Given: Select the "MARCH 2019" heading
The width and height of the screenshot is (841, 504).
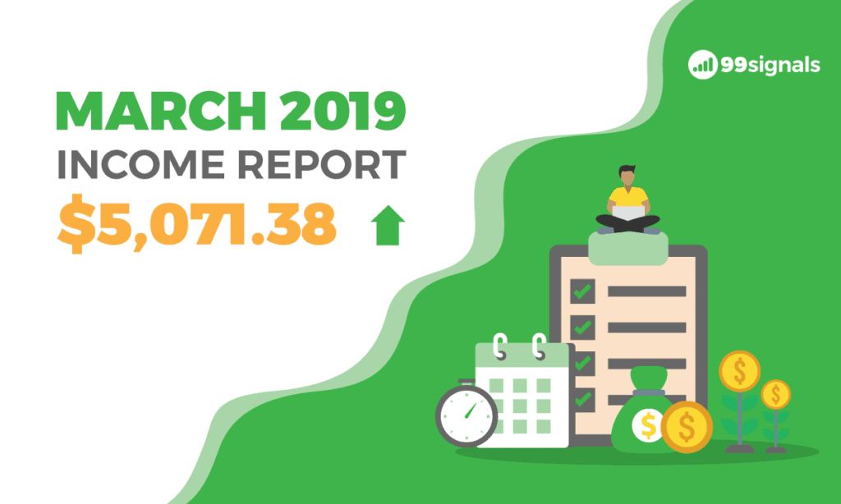Looking at the screenshot, I should [x=231, y=111].
